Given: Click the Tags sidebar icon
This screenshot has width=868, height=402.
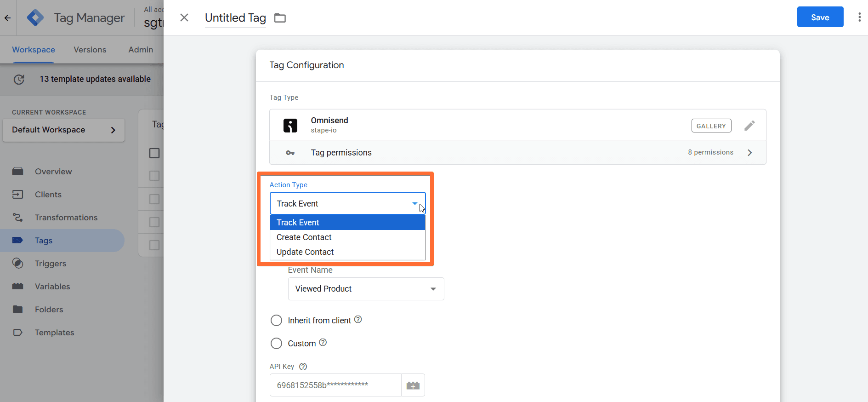Looking at the screenshot, I should click(x=18, y=241).
